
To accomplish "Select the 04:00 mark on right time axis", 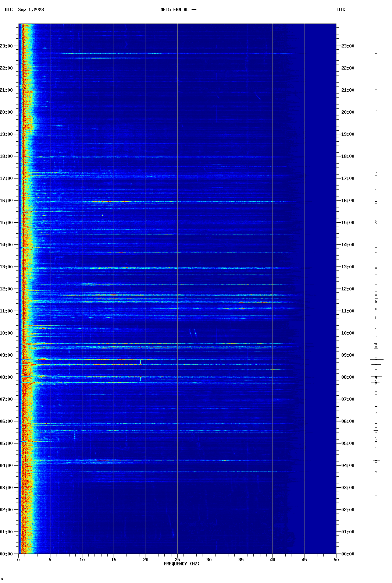I will (x=348, y=466).
